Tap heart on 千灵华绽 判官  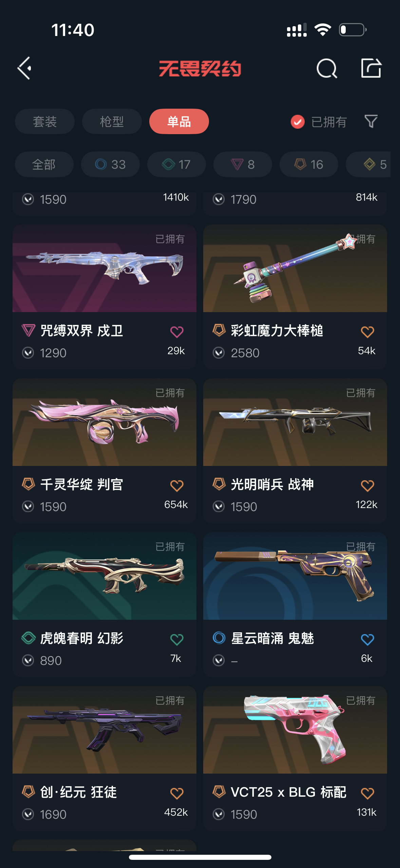pos(177,486)
